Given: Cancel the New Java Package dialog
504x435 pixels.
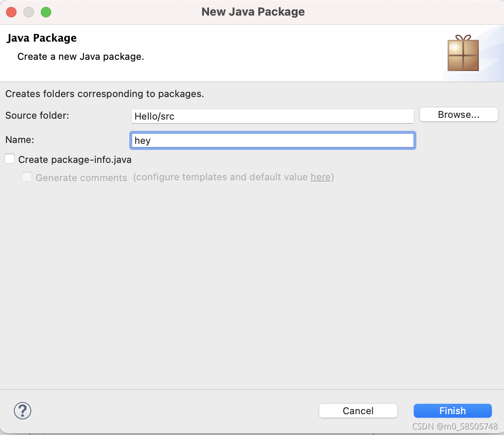Looking at the screenshot, I should pos(358,411).
